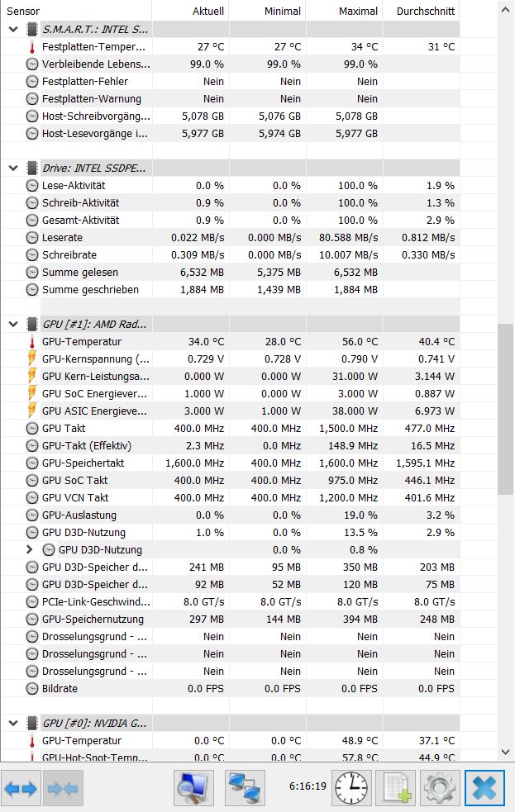Collapse the GPU [#1]: AMD Radeon group

[13, 325]
